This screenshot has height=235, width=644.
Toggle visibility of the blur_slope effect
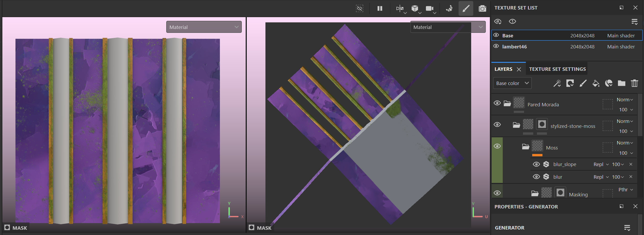[536, 164]
